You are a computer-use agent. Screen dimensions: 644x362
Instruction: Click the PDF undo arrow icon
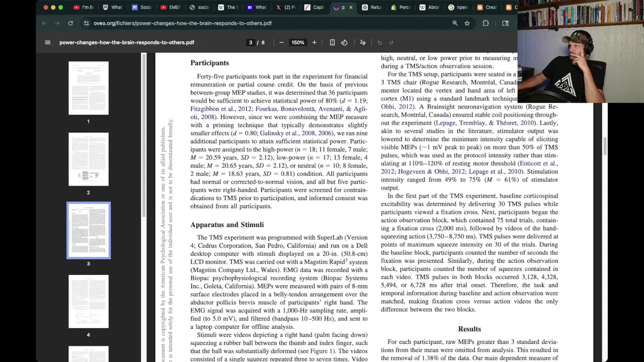coord(380,43)
